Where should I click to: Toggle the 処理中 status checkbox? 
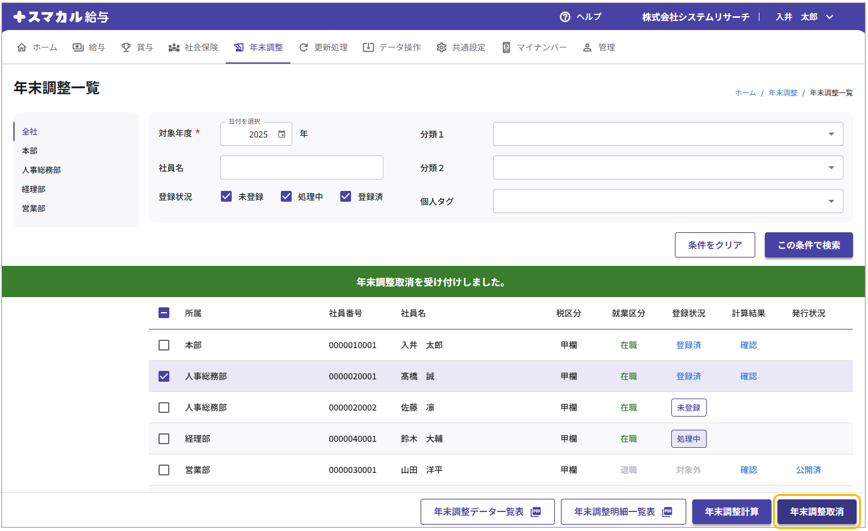pos(286,197)
